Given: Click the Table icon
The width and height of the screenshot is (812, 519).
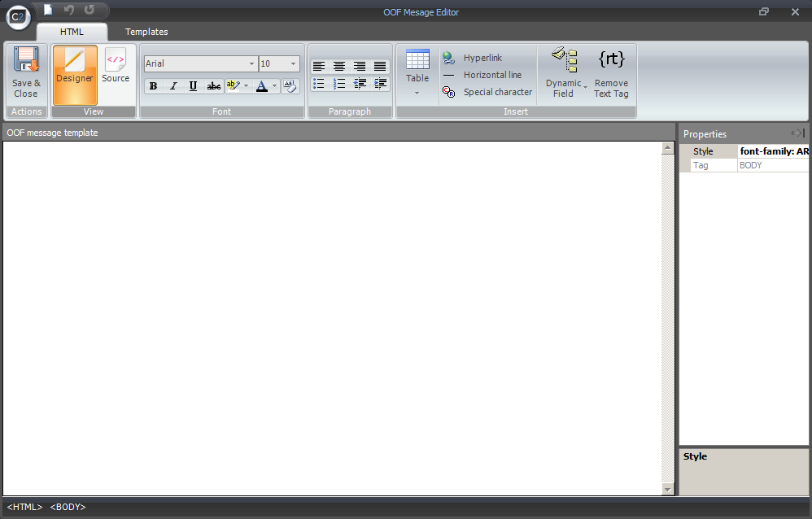Looking at the screenshot, I should tap(417, 59).
